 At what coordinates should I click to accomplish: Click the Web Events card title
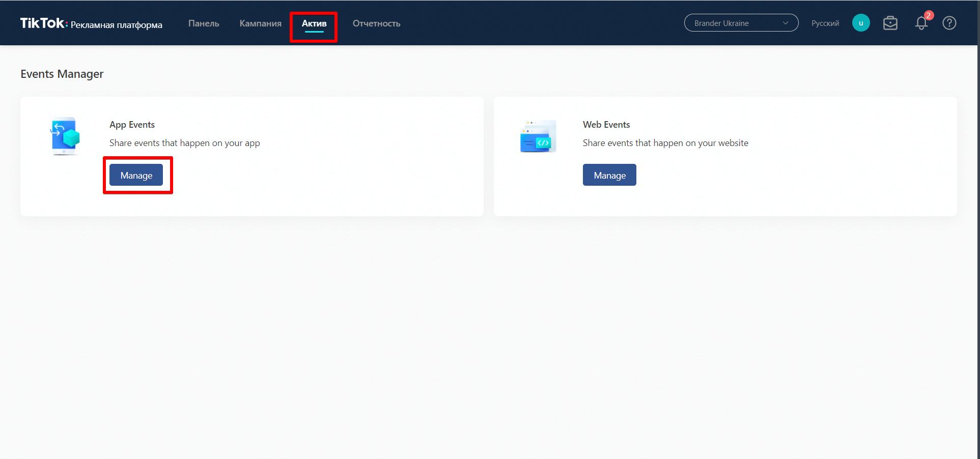click(x=606, y=125)
